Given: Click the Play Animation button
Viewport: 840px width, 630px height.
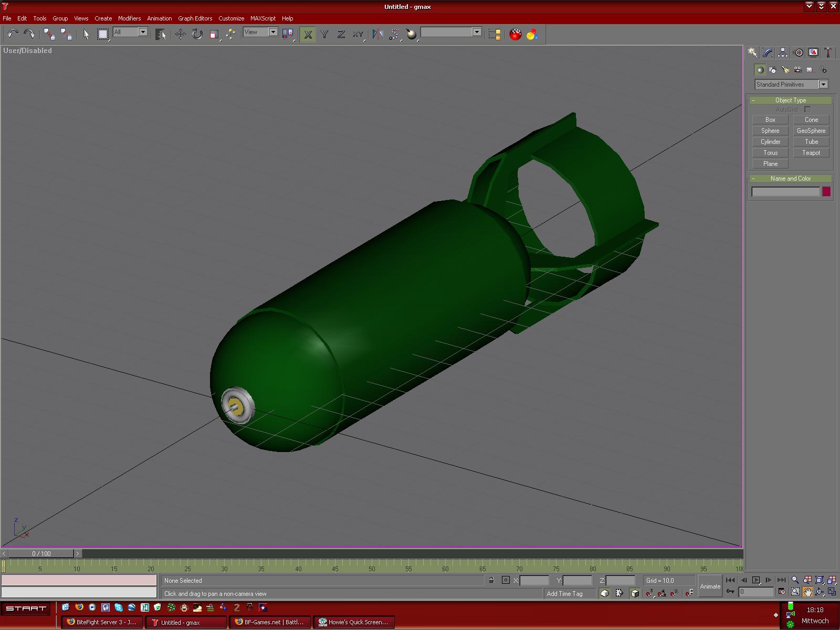Looking at the screenshot, I should click(x=756, y=580).
